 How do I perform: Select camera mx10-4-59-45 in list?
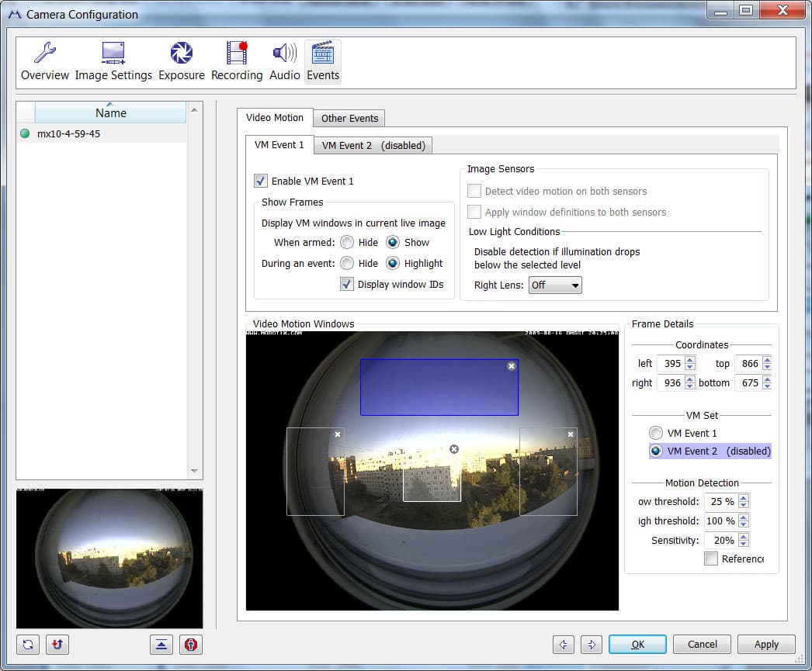tap(68, 133)
